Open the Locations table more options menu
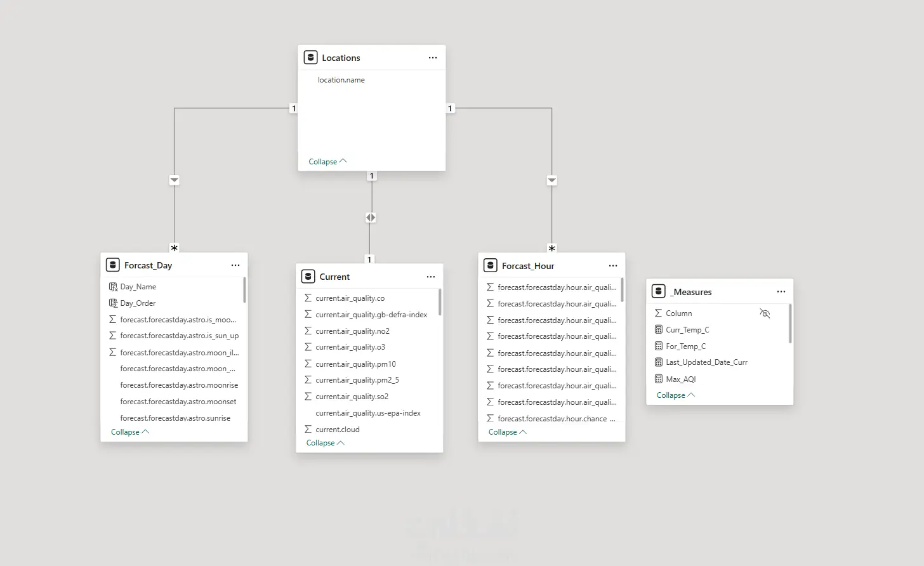Viewport: 924px width, 566px height. (x=433, y=58)
